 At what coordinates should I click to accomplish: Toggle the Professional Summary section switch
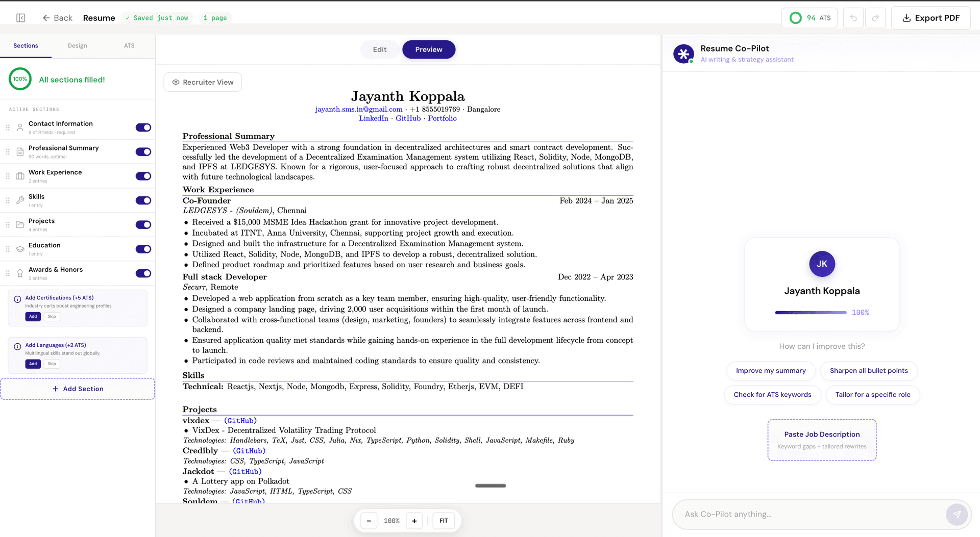(x=143, y=152)
